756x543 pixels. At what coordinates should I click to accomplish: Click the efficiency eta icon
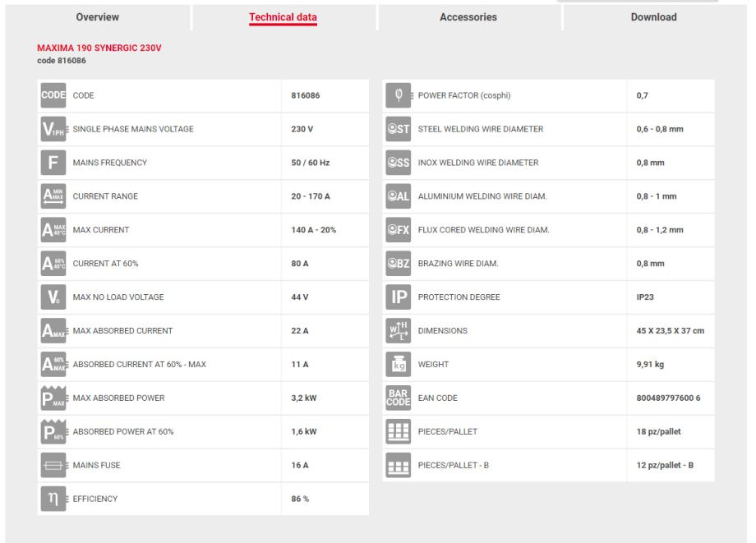[53, 499]
